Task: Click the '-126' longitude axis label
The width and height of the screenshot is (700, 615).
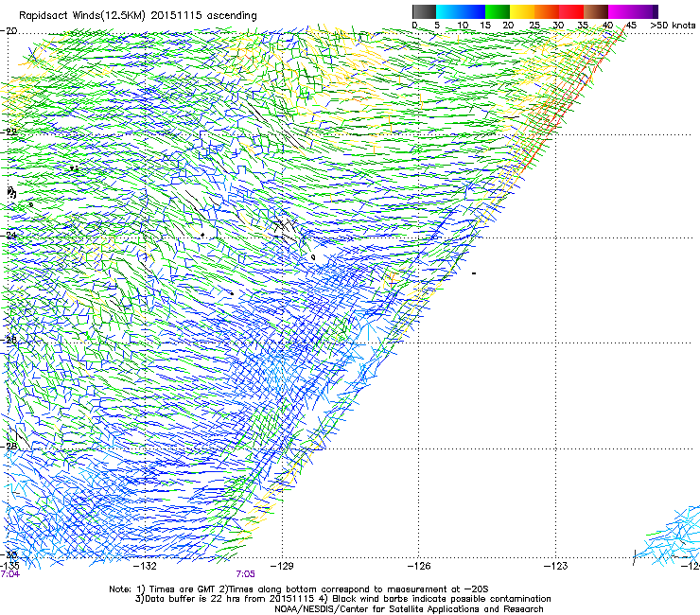Action: tap(419, 566)
